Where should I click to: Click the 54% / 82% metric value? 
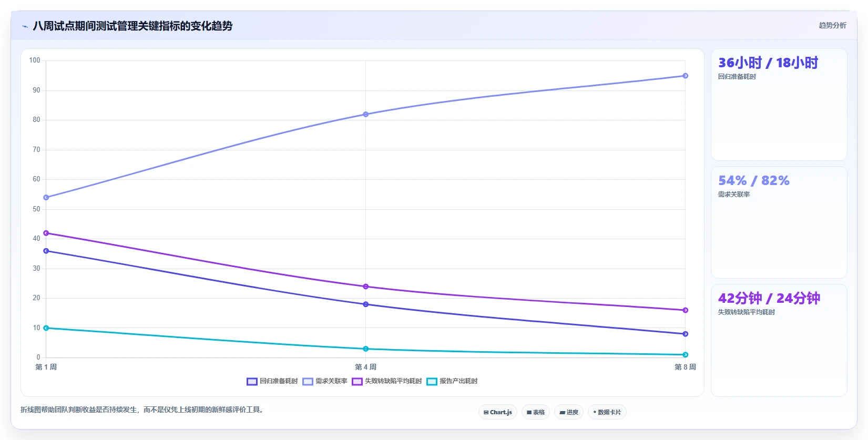754,181
